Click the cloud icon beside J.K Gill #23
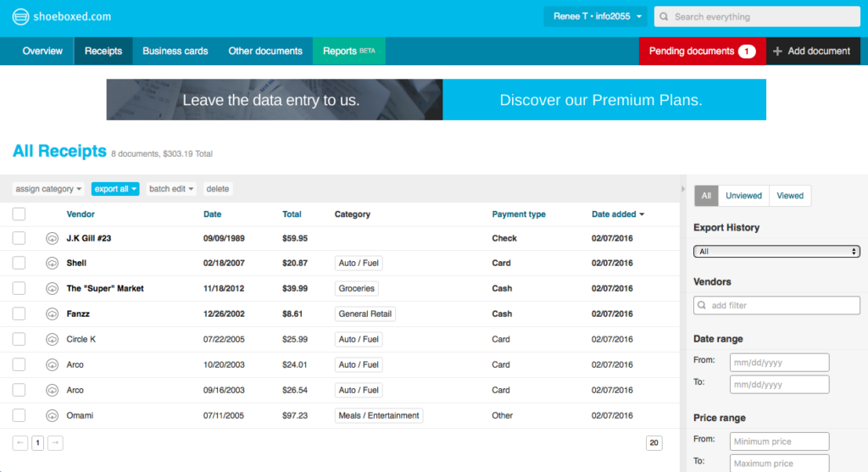 (x=52, y=238)
